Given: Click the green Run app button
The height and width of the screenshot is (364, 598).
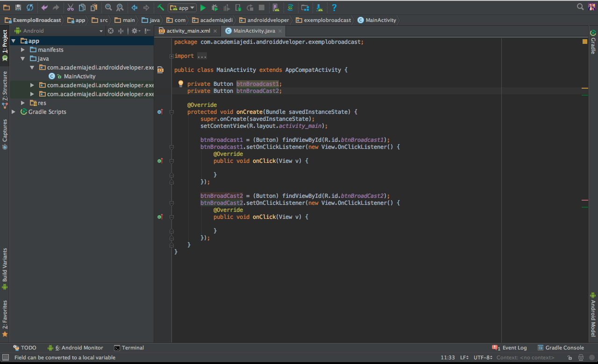Looking at the screenshot, I should (203, 7).
